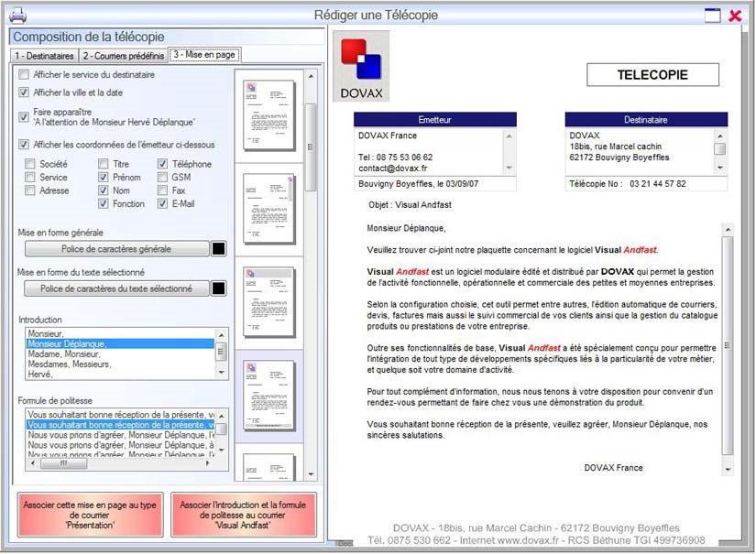Click down arrow of Destinataire box scrollbar
Viewport: 756px width, 554px height.
[x=720, y=168]
